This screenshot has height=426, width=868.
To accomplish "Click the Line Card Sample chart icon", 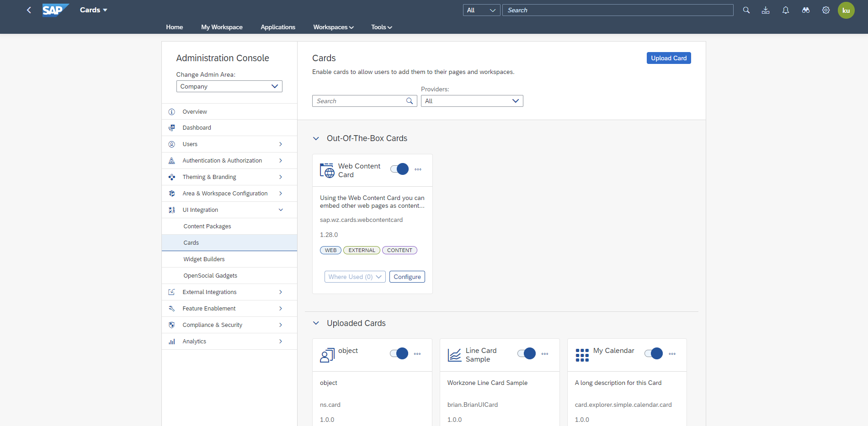I will [454, 355].
